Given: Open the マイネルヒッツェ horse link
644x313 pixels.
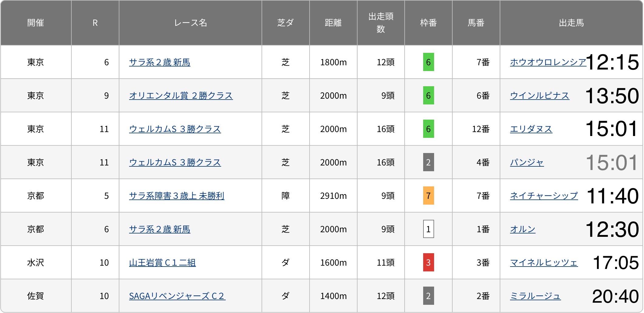Looking at the screenshot, I should point(543,263).
